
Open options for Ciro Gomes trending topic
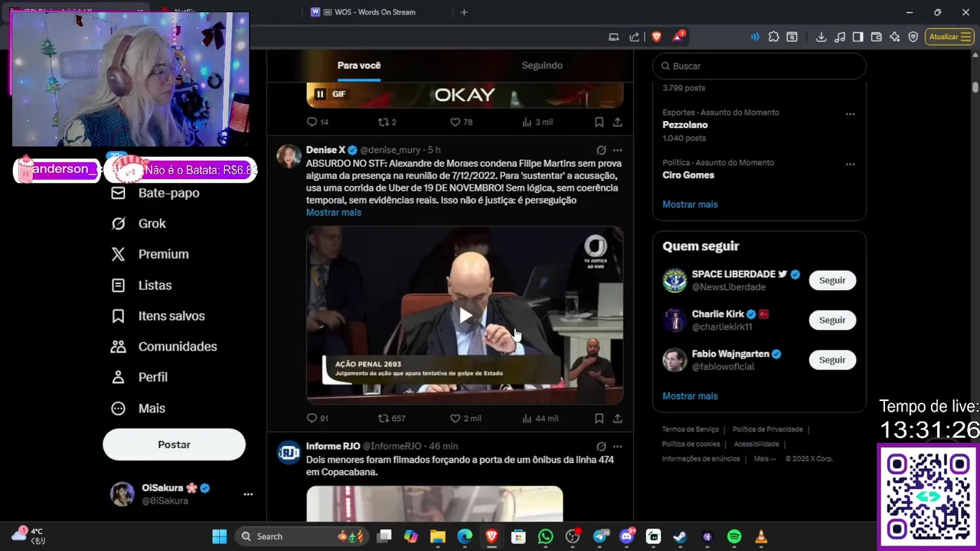click(x=850, y=164)
